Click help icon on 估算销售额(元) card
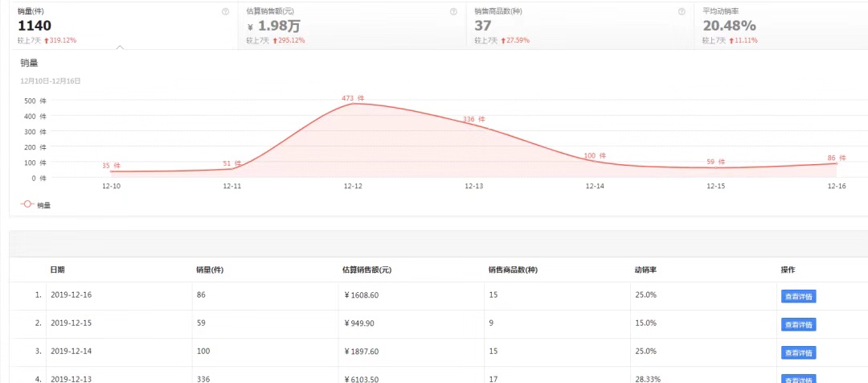 (x=454, y=11)
